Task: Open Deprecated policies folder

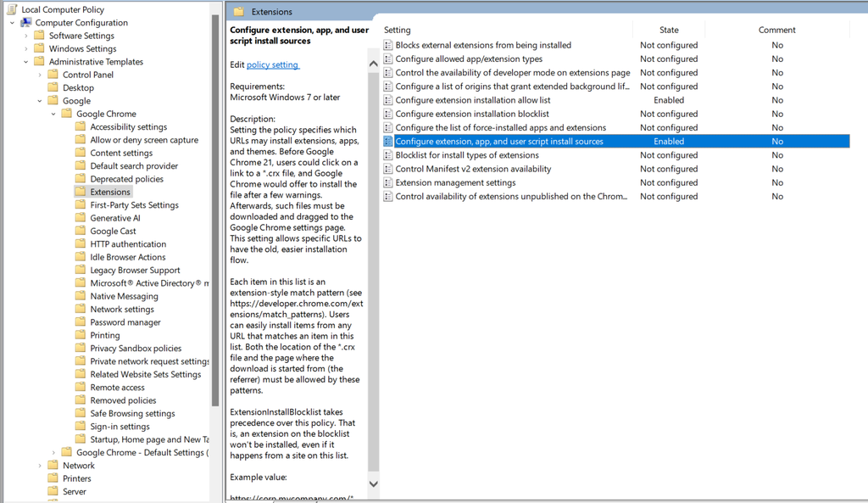Action: [127, 179]
